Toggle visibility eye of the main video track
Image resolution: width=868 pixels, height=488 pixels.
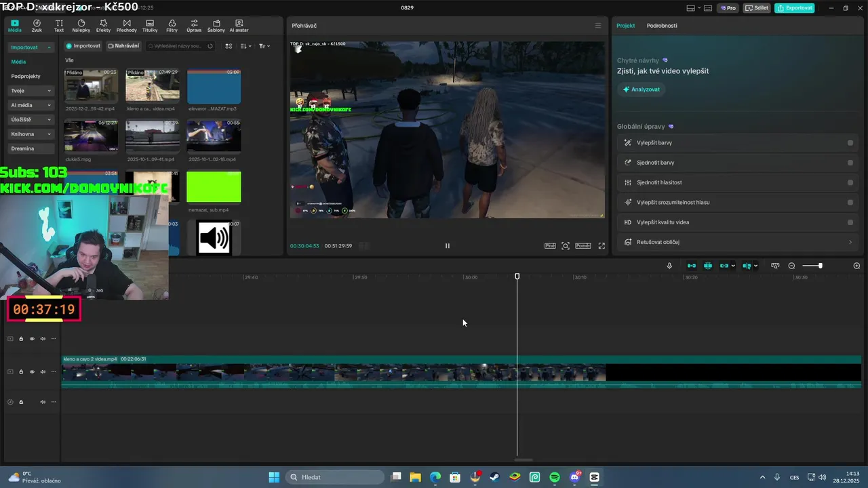pos(32,371)
